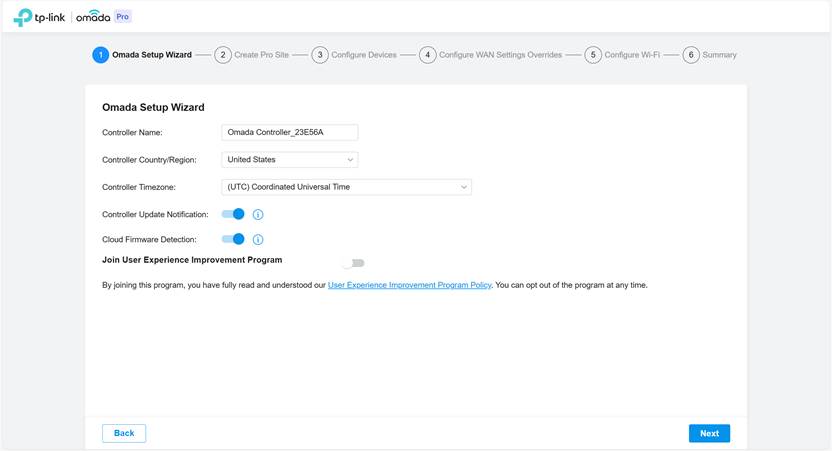The height and width of the screenshot is (451, 832).
Task: Click the step 2 Create Pro Site circle
Action: point(223,55)
